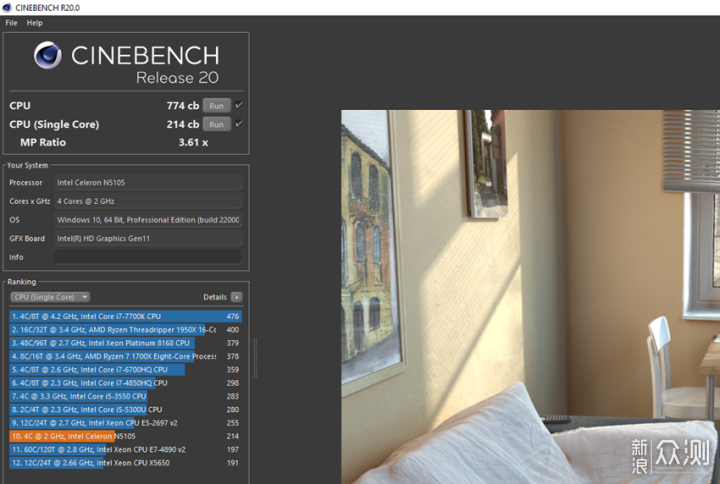720x484 pixels.
Task: Click the Cores x GHz field
Action: (x=148, y=201)
